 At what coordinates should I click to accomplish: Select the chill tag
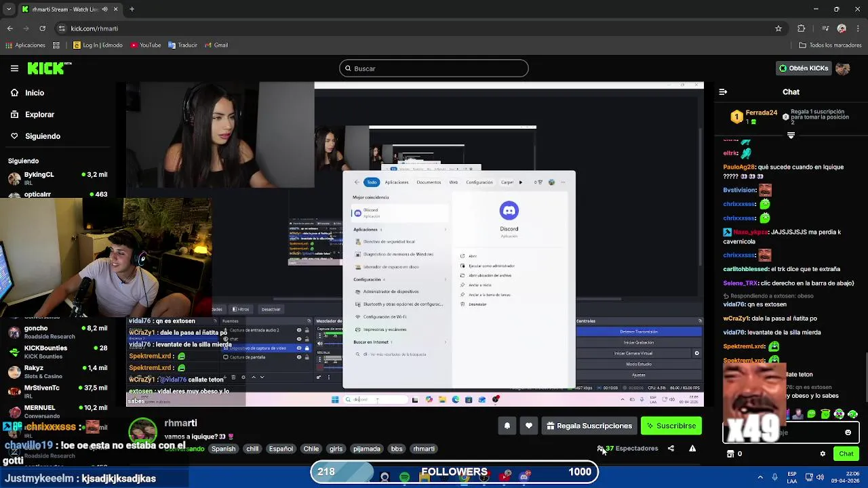tap(252, 449)
